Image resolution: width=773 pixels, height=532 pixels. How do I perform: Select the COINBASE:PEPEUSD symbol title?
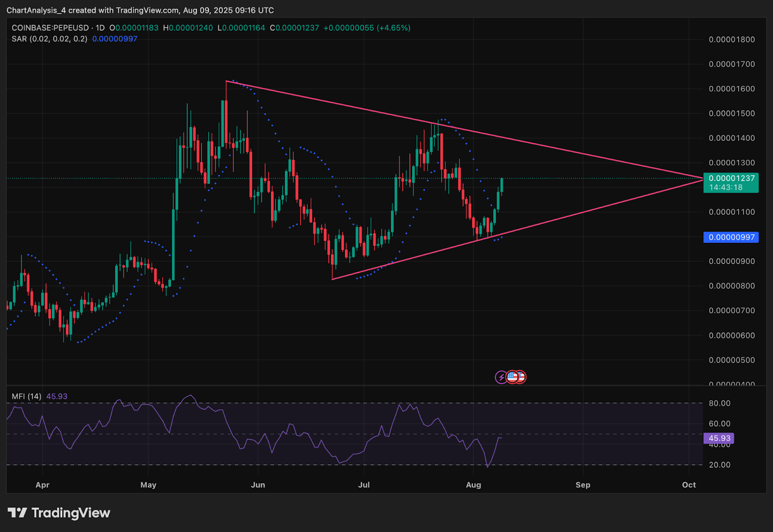point(50,28)
